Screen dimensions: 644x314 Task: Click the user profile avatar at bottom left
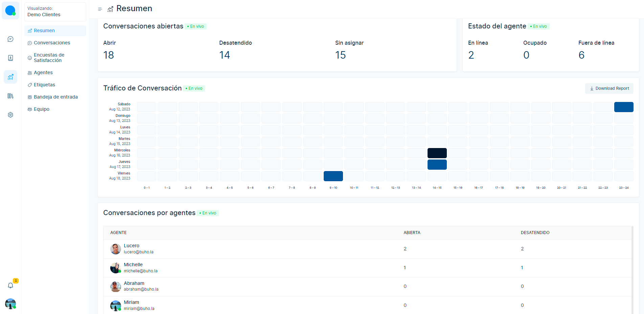click(x=10, y=304)
